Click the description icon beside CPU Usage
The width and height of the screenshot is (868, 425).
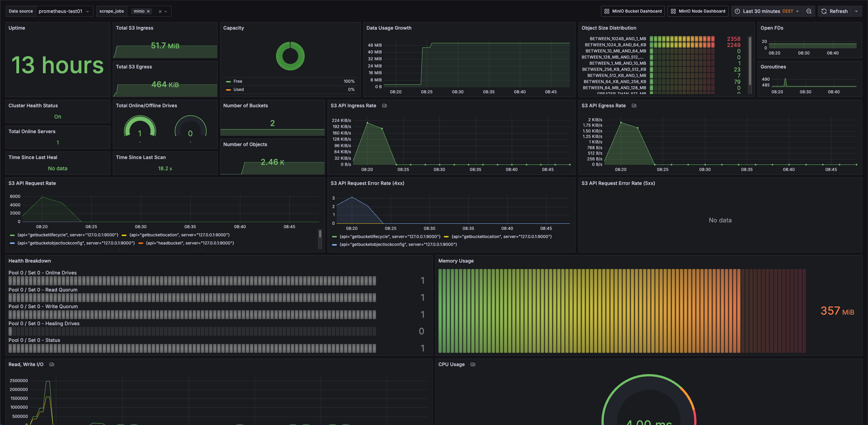tap(473, 364)
